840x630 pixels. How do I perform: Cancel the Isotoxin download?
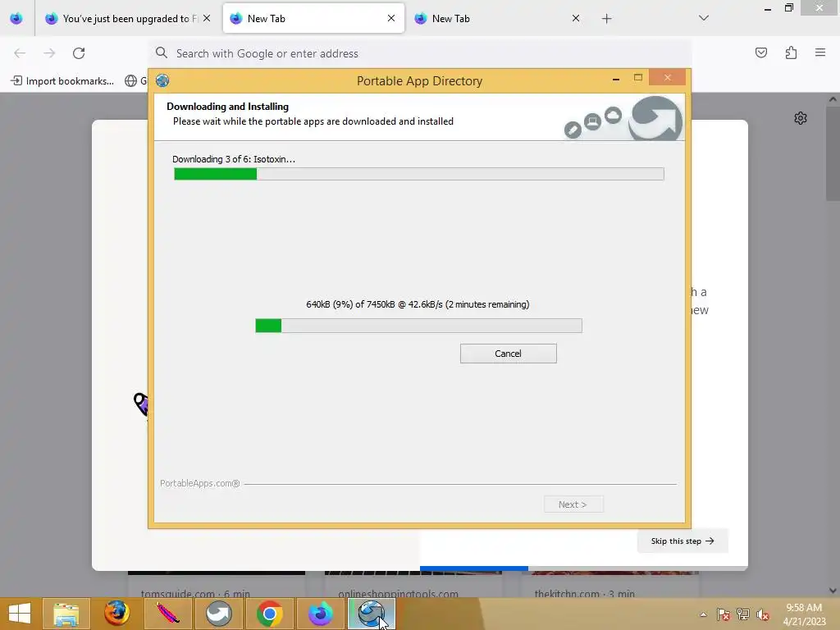click(508, 354)
